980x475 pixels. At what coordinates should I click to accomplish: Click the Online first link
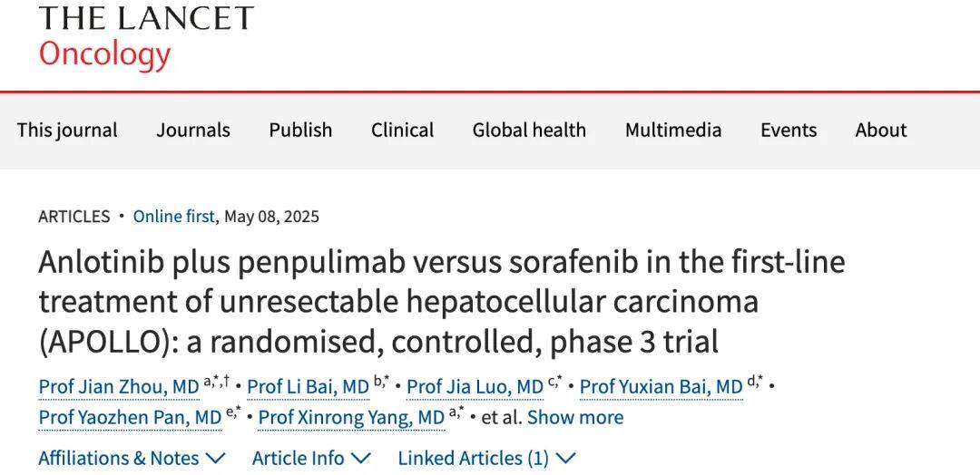tap(173, 217)
